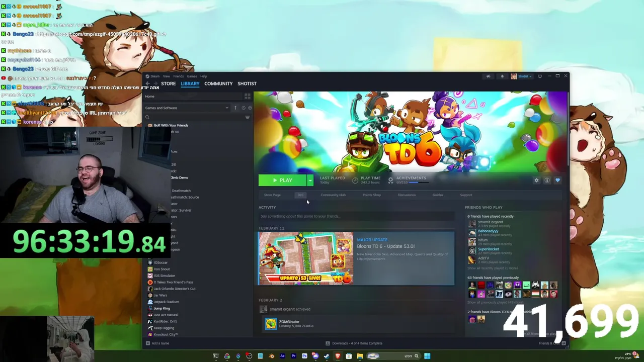This screenshot has height=362, width=644.
Task: Select IOSoccer in the game list
Action: click(160, 262)
